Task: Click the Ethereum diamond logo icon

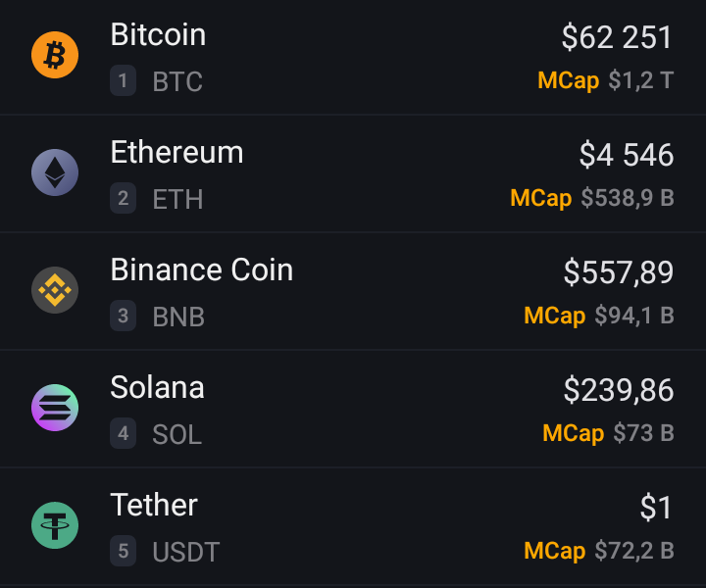Action: (x=55, y=172)
